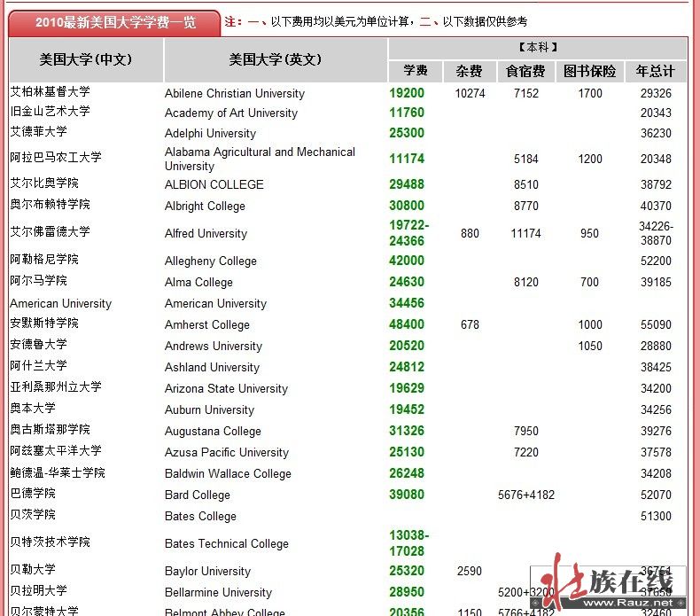700x616 pixels.
Task: Click Alabama Agricultural and Mechanical University name
Action: tap(260, 159)
